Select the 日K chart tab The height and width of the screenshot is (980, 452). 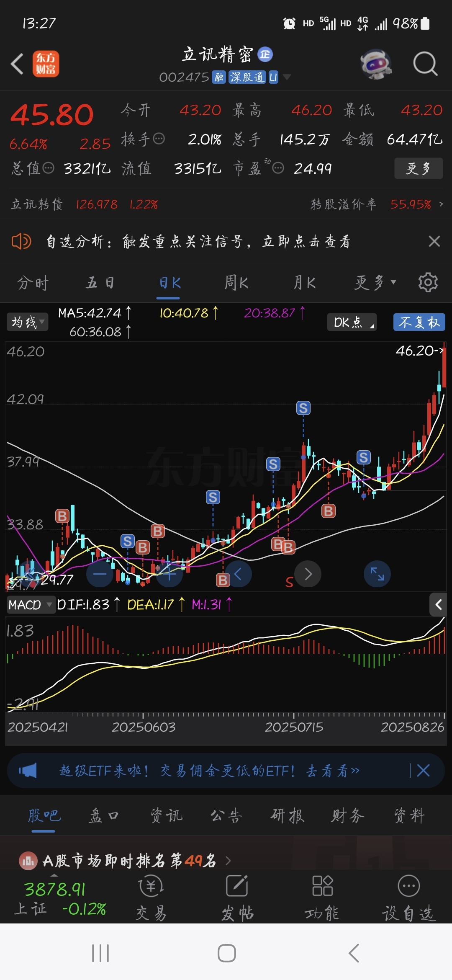coord(169,283)
